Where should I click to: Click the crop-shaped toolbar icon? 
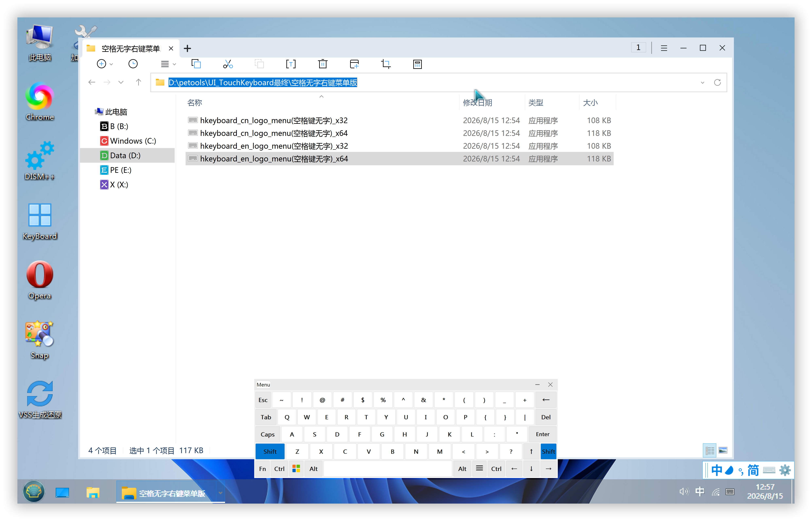point(386,64)
